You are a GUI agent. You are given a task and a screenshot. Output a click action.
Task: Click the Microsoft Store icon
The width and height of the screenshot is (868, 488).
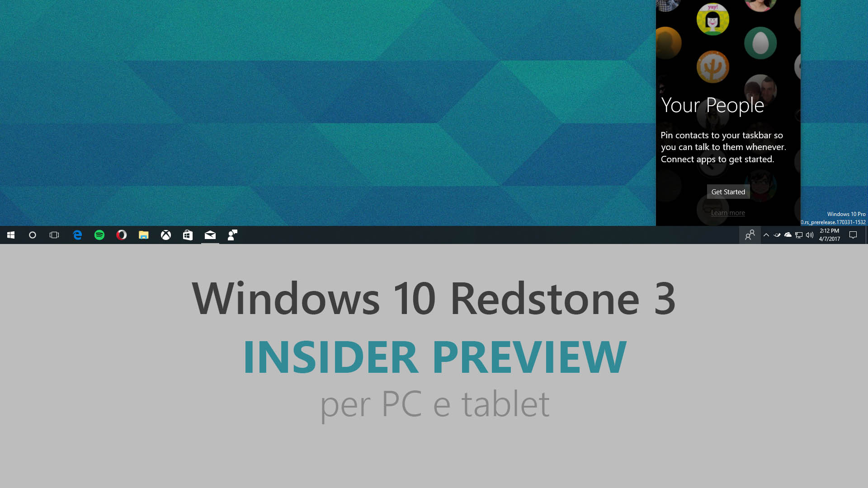188,235
